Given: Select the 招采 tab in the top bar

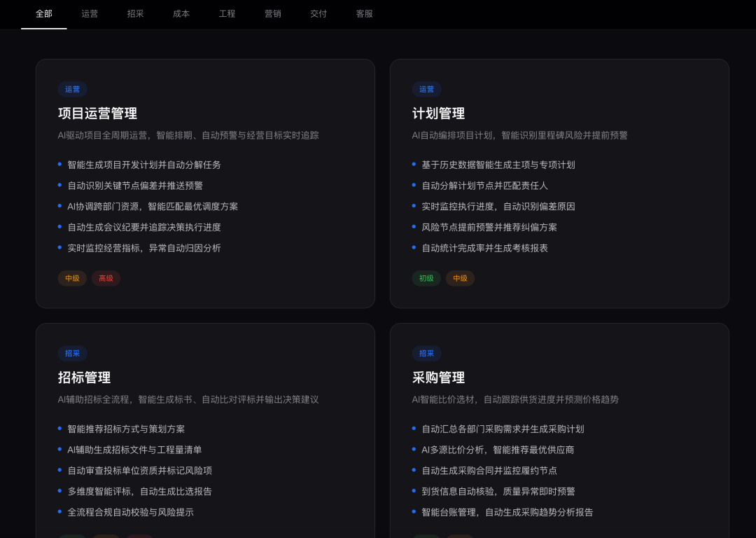Looking at the screenshot, I should pyautogui.click(x=136, y=14).
